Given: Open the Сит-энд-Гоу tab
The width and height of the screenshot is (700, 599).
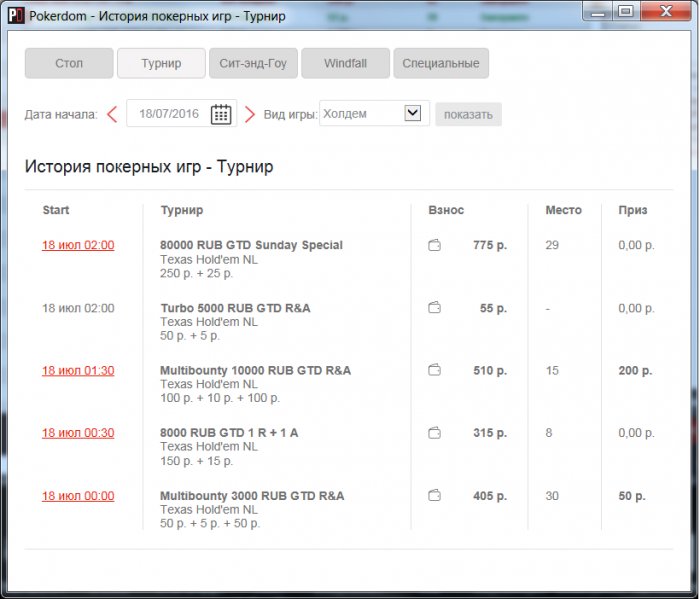Looking at the screenshot, I should point(253,63).
